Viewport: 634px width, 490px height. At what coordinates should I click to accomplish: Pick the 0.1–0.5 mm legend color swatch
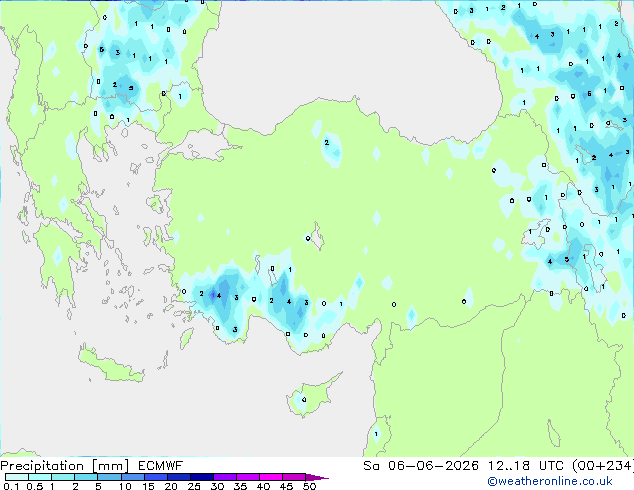click(17, 477)
